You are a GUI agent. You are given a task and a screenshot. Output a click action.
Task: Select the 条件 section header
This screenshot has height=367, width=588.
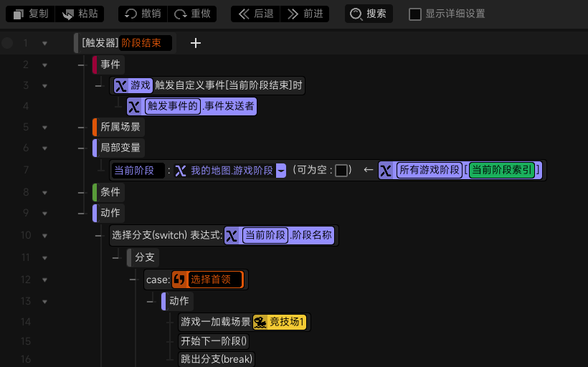click(108, 192)
